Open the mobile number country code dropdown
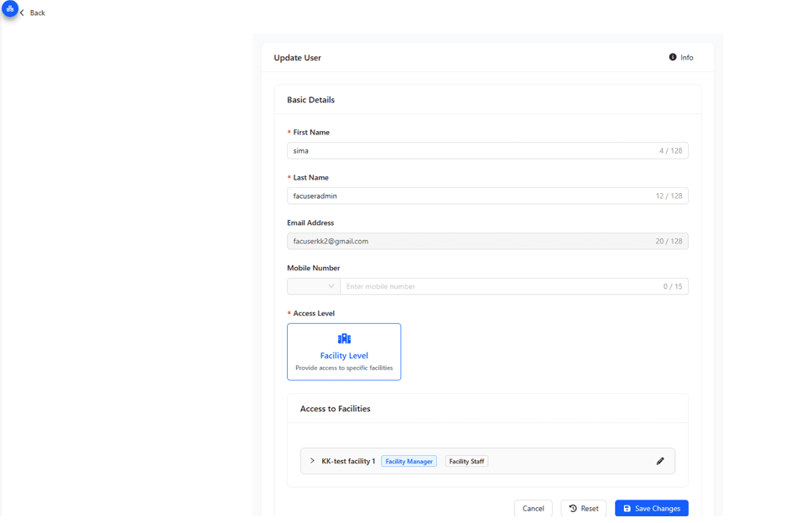 point(313,285)
